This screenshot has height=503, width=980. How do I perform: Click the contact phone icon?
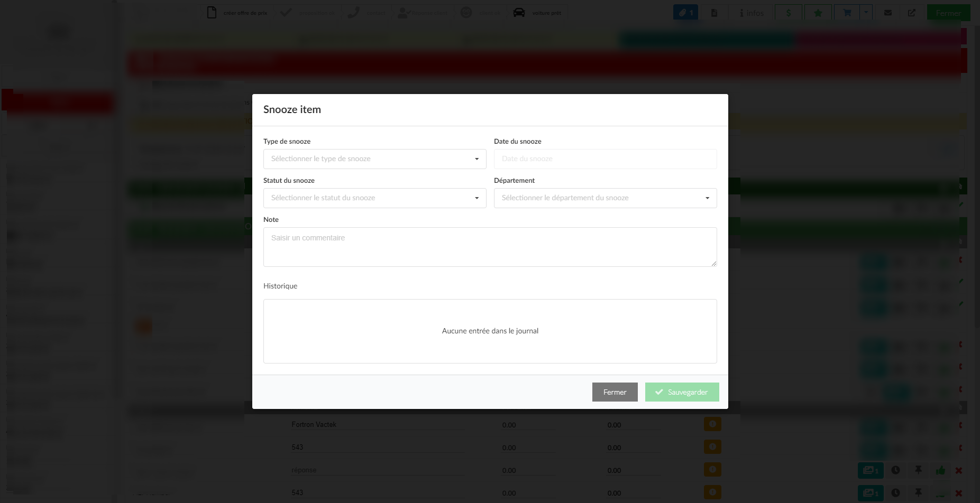[x=353, y=13]
